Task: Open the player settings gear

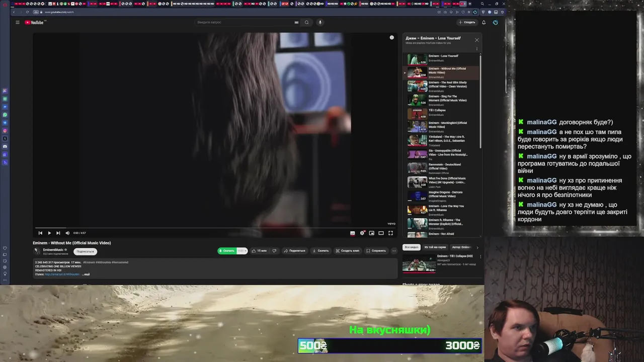Action: pos(362,233)
